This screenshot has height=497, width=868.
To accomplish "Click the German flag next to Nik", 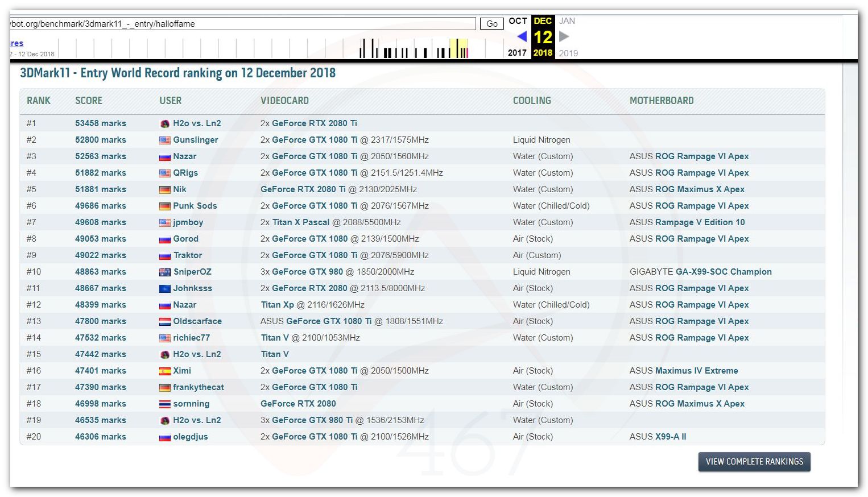I will tap(165, 190).
